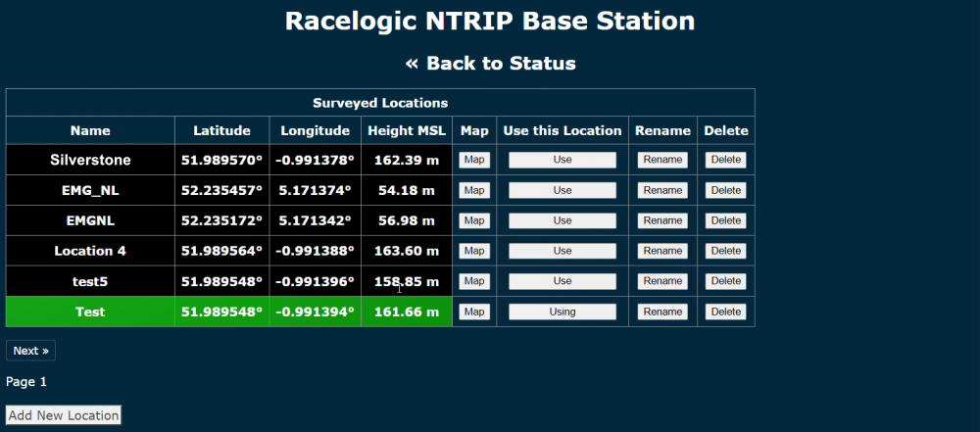Delete the test5 location
Image resolution: width=980 pixels, height=432 pixels.
tap(725, 281)
